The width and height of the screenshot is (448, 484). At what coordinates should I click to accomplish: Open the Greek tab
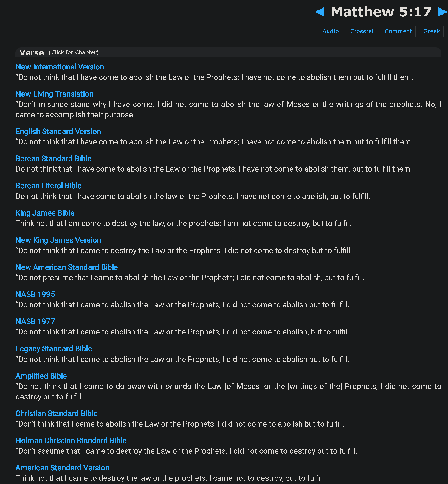(432, 31)
